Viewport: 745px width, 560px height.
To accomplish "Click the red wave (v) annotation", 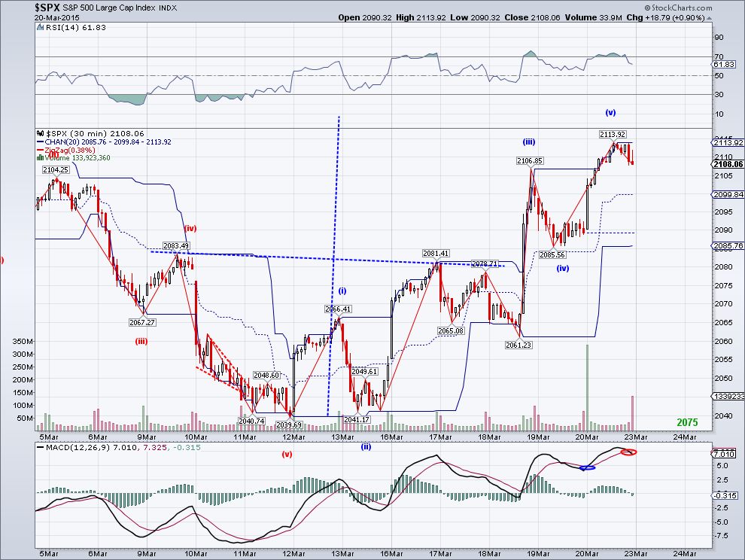I will pyautogui.click(x=287, y=454).
